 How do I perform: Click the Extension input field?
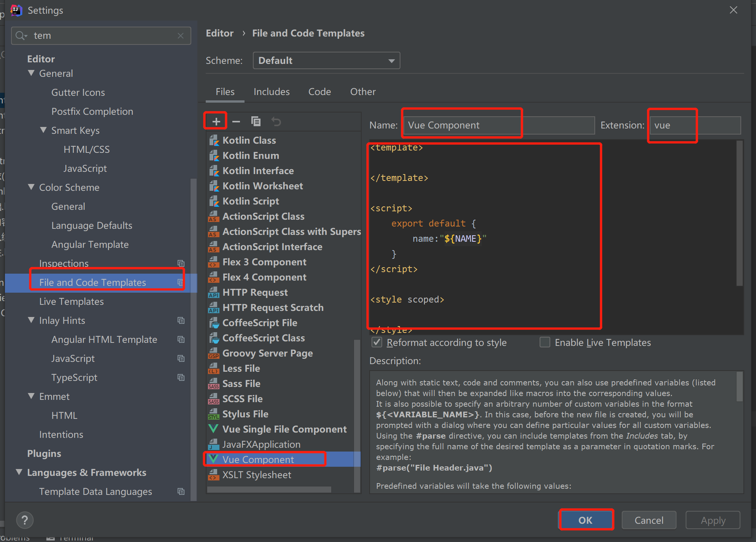point(694,125)
